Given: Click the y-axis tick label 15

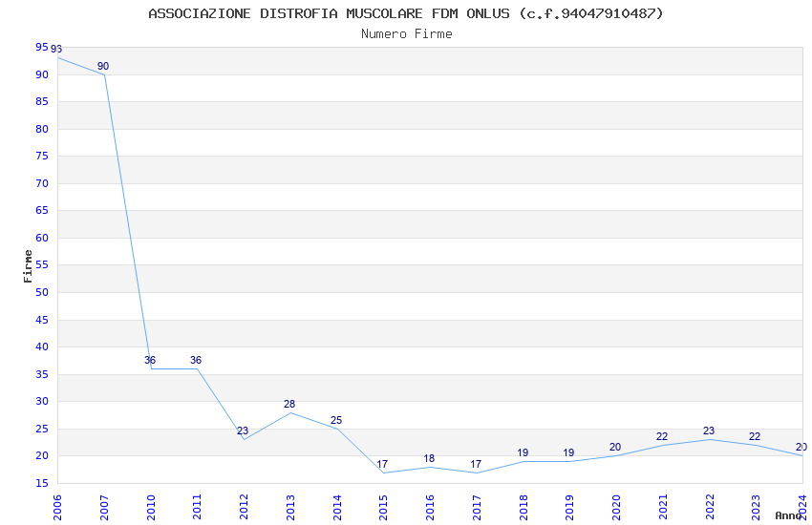Looking at the screenshot, I should 42,483.
